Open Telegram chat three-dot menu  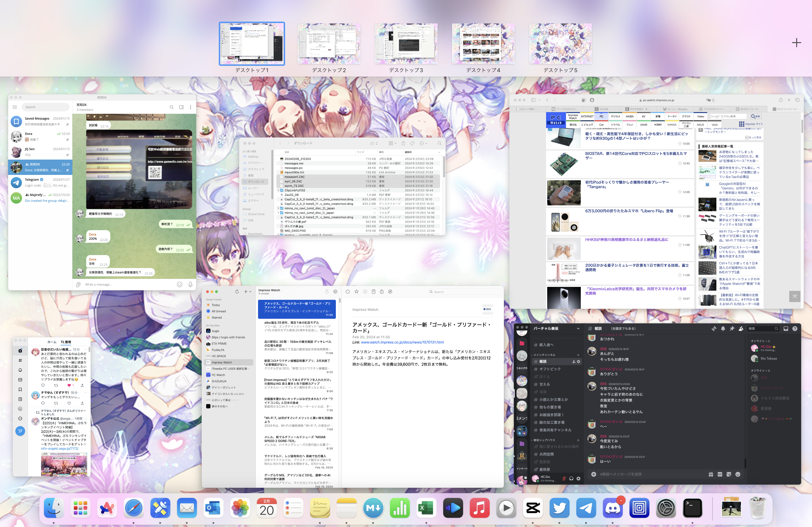[x=190, y=107]
